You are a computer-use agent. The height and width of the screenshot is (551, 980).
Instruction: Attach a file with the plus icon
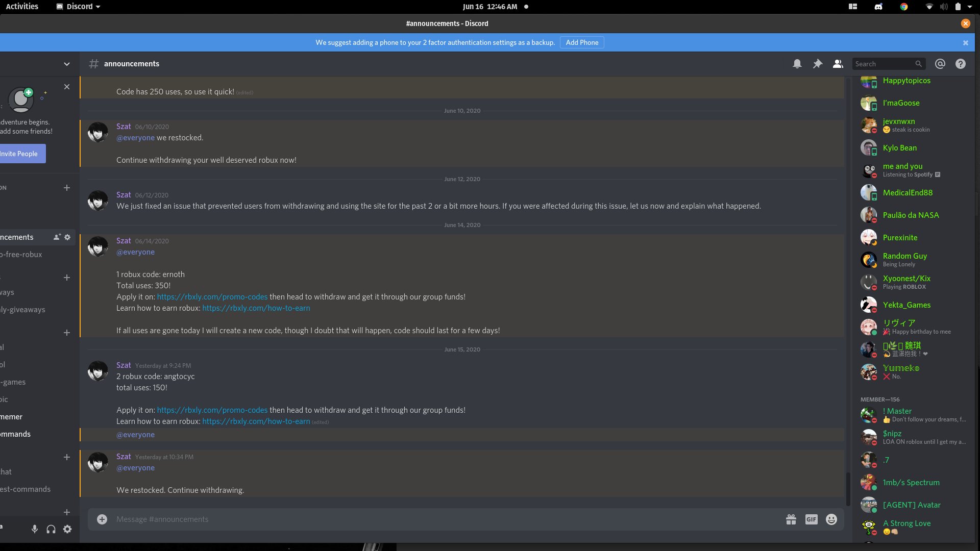102,519
